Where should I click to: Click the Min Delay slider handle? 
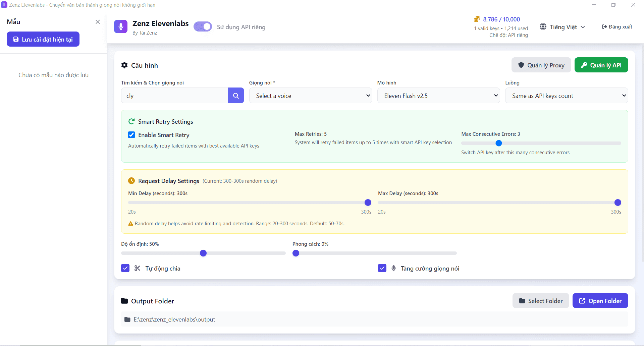pos(368,203)
